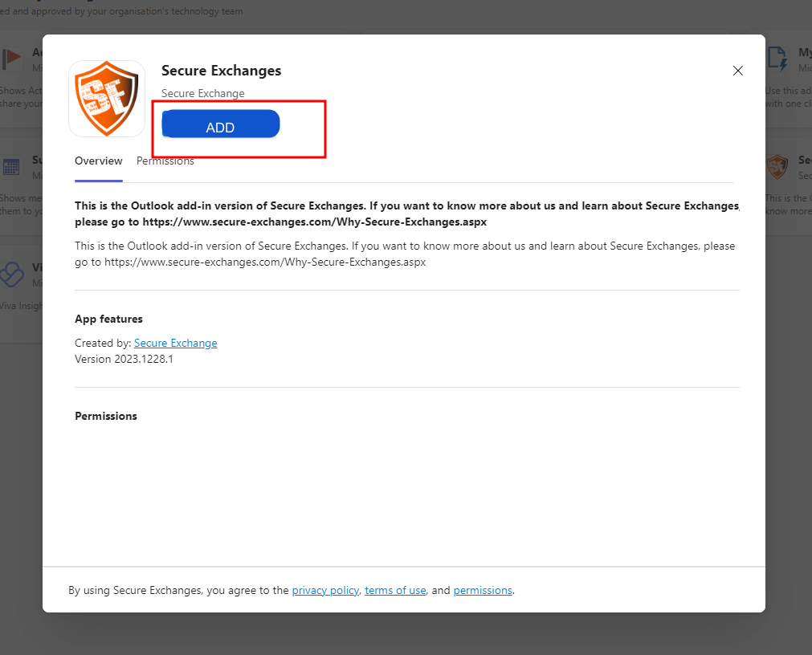
Task: Click the background Secure Exchanges shield icon
Action: (x=777, y=167)
